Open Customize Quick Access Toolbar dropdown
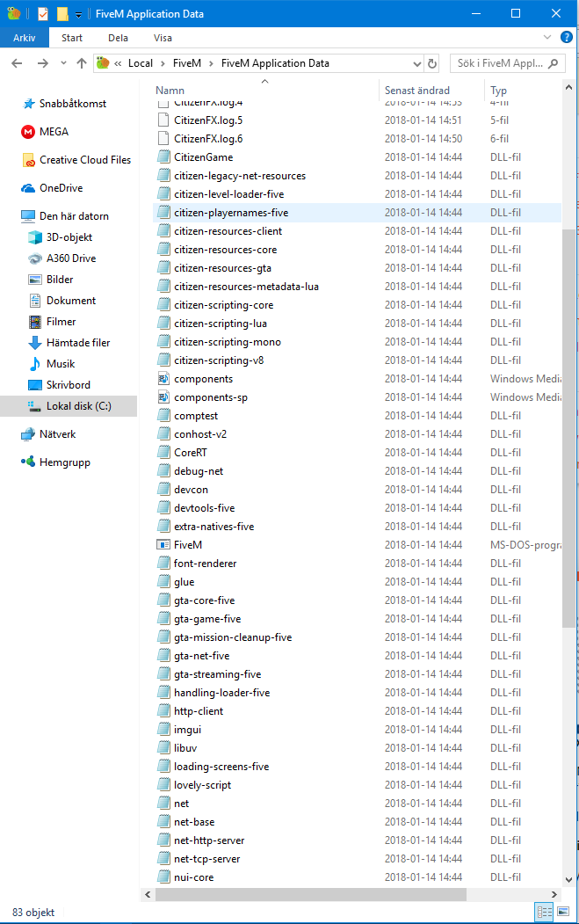Viewport: 579px width, 924px height. click(78, 15)
